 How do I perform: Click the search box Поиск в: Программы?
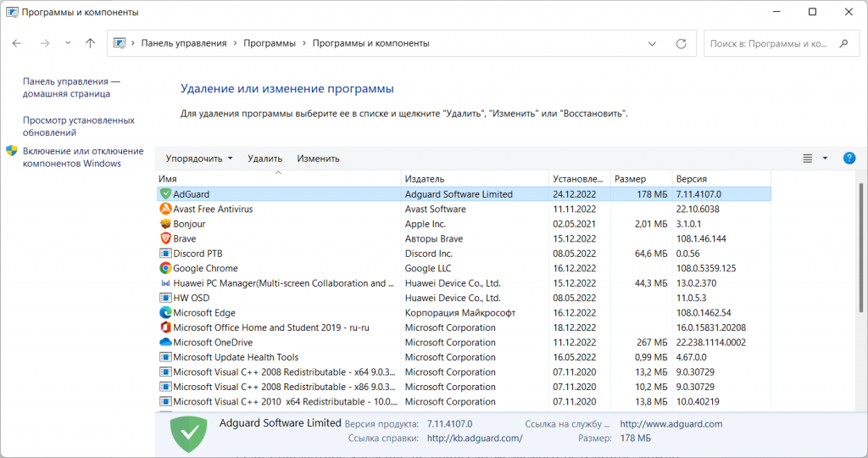pos(782,43)
